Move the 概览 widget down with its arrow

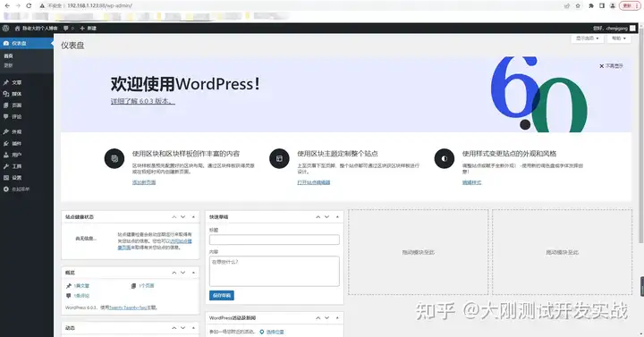point(183,273)
